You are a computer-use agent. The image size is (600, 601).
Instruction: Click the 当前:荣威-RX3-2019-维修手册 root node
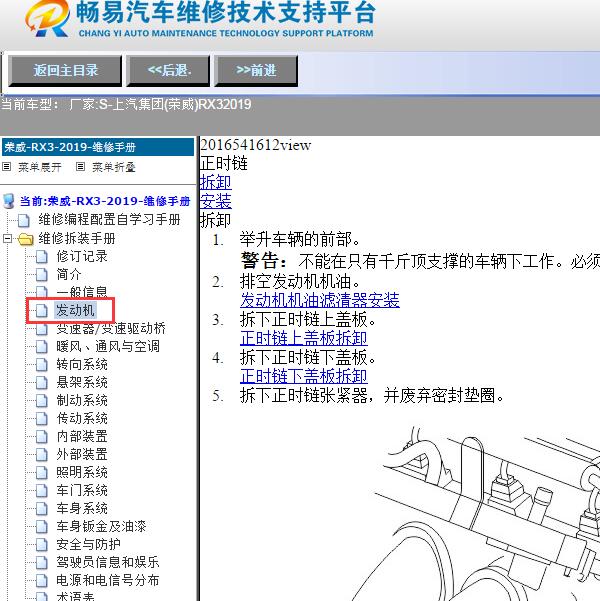point(105,201)
